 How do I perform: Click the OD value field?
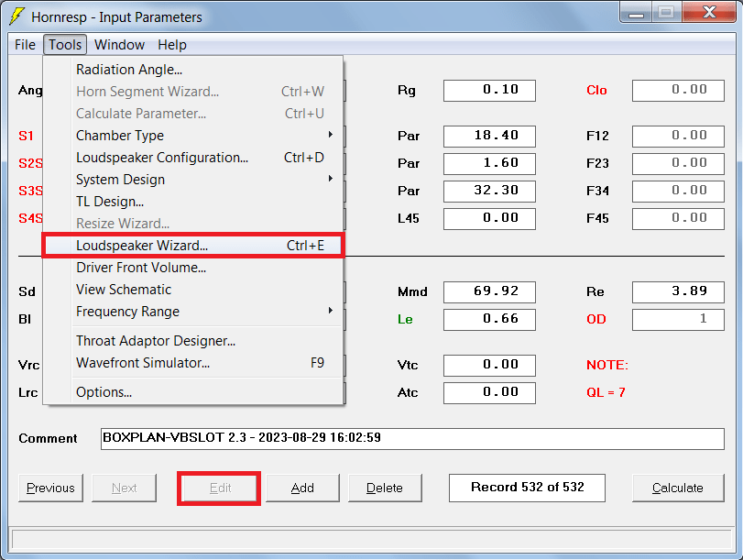click(678, 320)
